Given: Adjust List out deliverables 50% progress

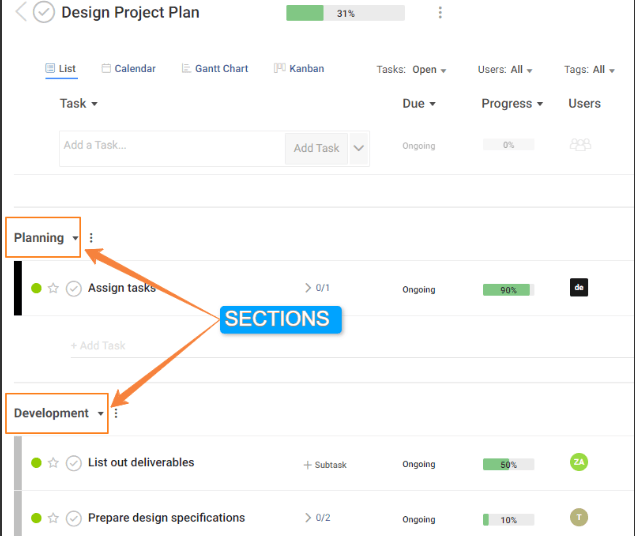Looking at the screenshot, I should click(x=508, y=464).
